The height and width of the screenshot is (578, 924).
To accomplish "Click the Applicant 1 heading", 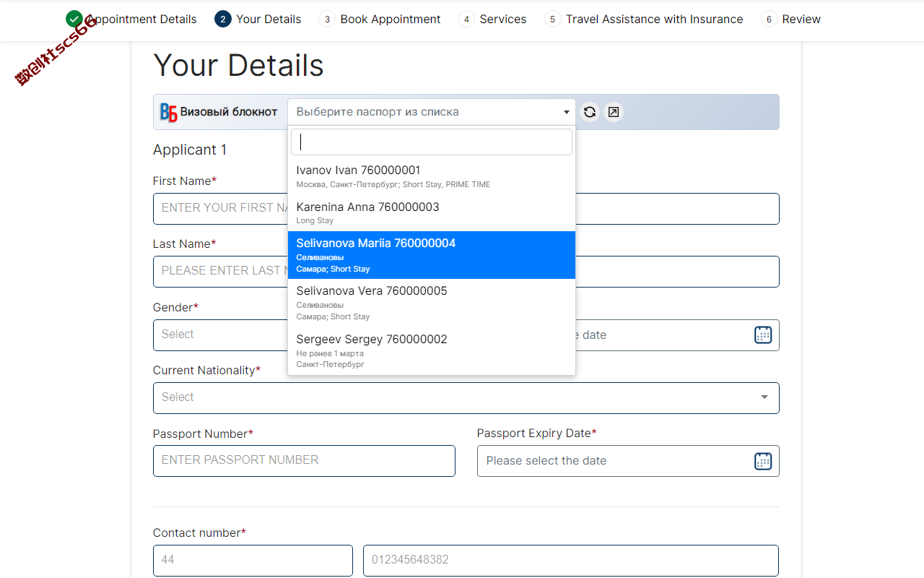I will pyautogui.click(x=190, y=150).
